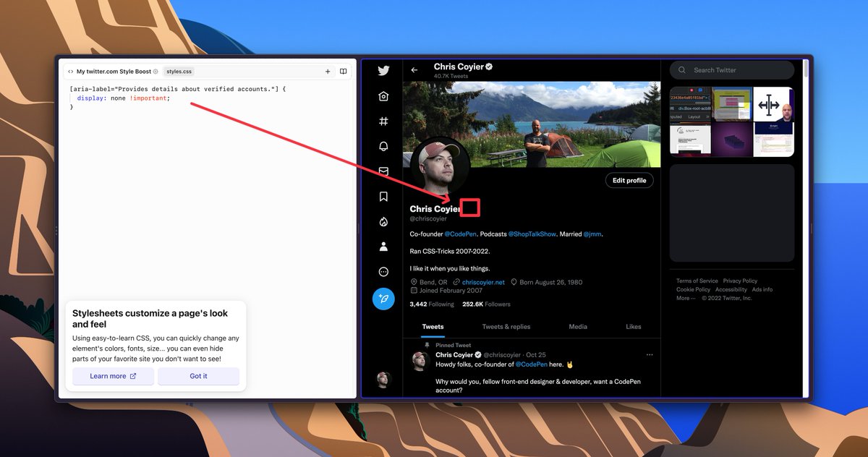Open the ellipsis menu on the pinned tweet
This screenshot has height=457, width=868.
tap(650, 354)
